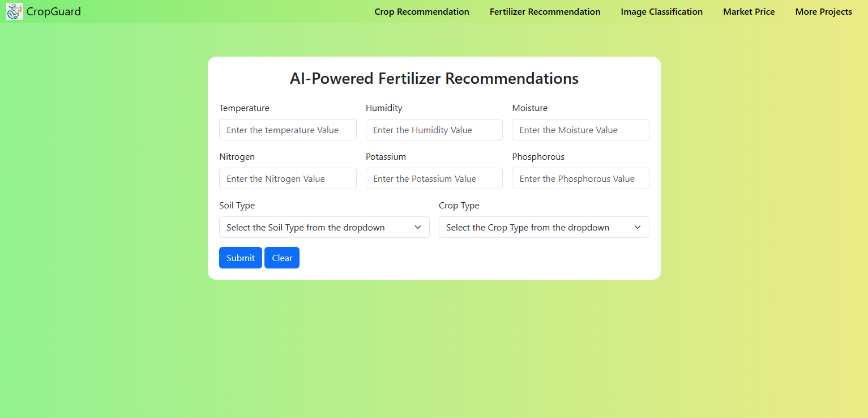Open the Image Classification section
Screen dimensions: 868x418
pos(661,11)
